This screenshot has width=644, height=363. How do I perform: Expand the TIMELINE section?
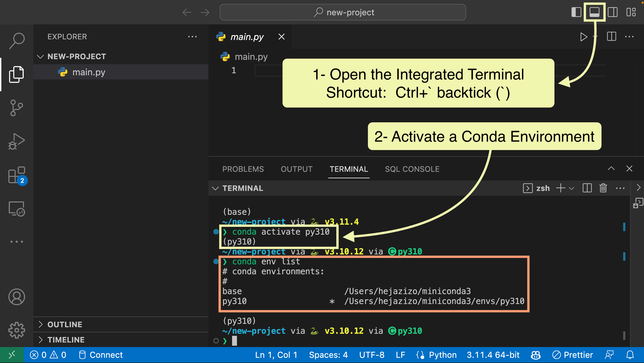(66, 339)
